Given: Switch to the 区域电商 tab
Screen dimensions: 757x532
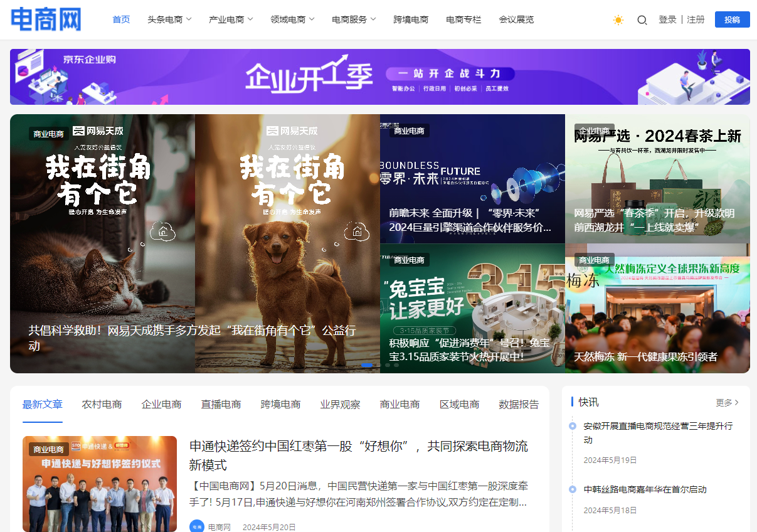Looking at the screenshot, I should (x=459, y=405).
